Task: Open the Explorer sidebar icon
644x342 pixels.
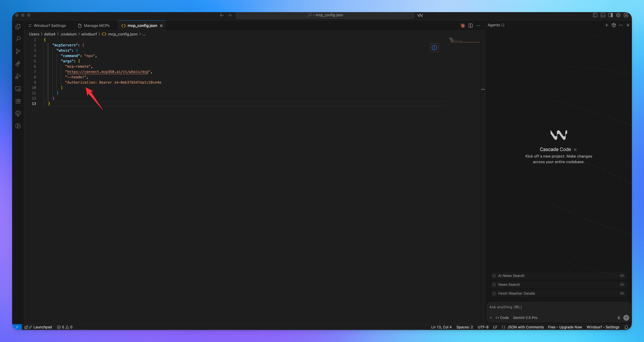Action: (x=18, y=26)
